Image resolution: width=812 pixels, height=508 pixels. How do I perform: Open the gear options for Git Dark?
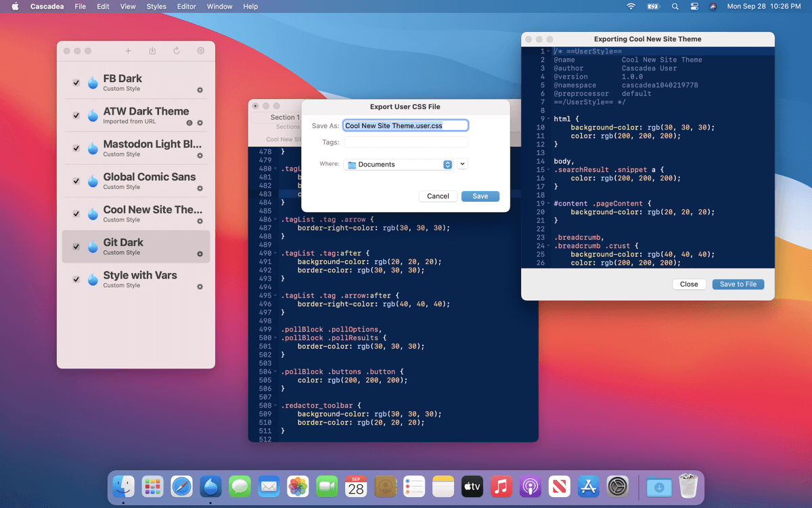point(200,254)
